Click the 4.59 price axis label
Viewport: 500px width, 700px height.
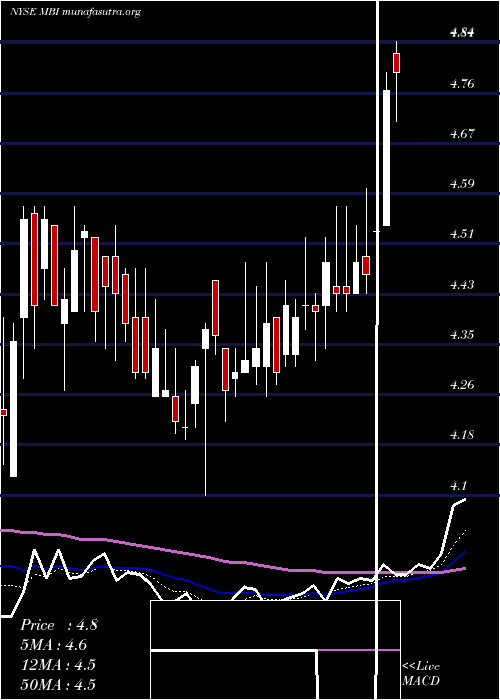(462, 183)
